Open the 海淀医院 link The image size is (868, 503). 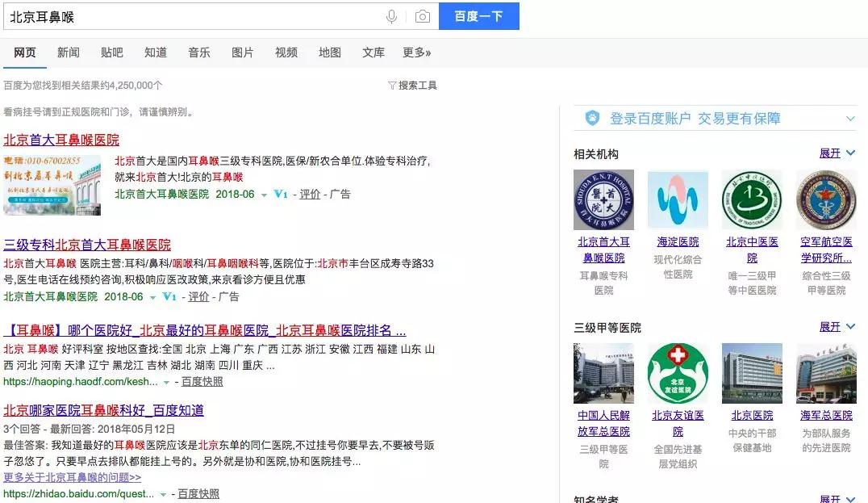click(678, 242)
